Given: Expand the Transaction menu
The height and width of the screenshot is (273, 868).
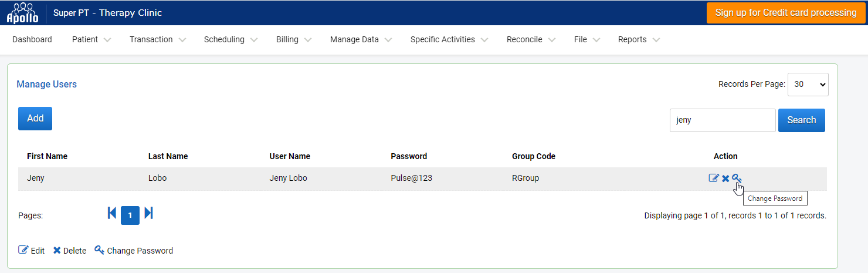Looking at the screenshot, I should tap(158, 39).
